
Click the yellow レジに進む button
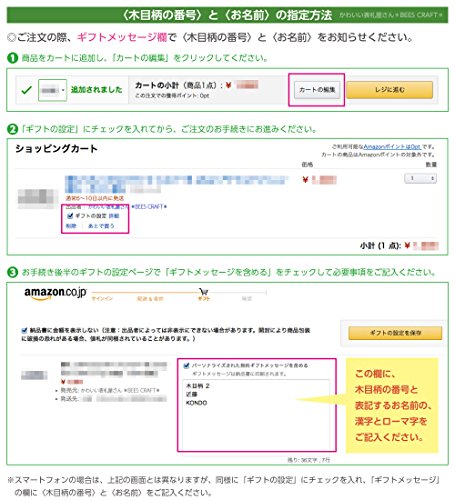(390, 90)
